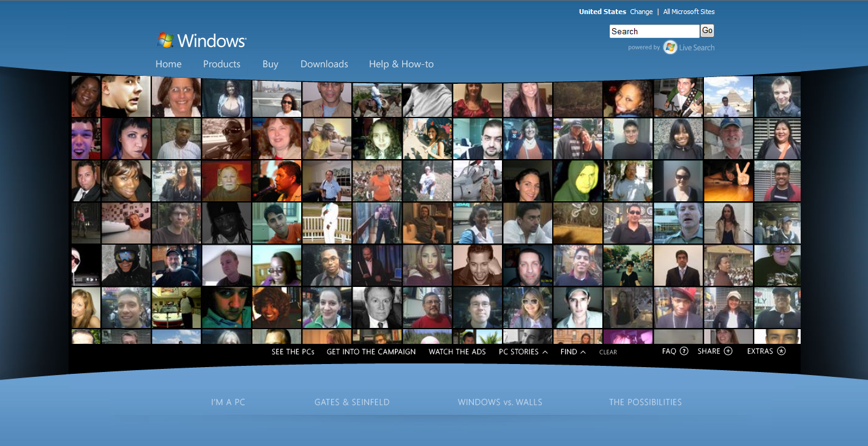Click the United States label

[602, 12]
